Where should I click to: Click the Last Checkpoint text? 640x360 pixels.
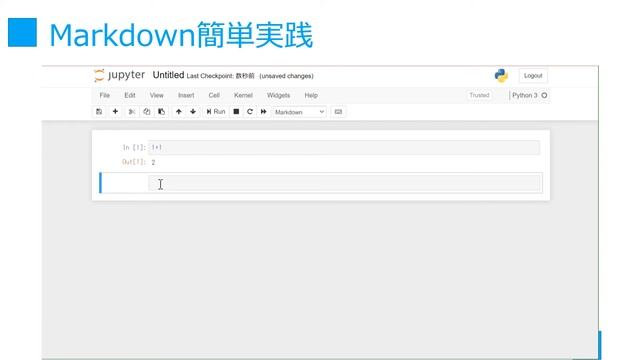[220, 76]
